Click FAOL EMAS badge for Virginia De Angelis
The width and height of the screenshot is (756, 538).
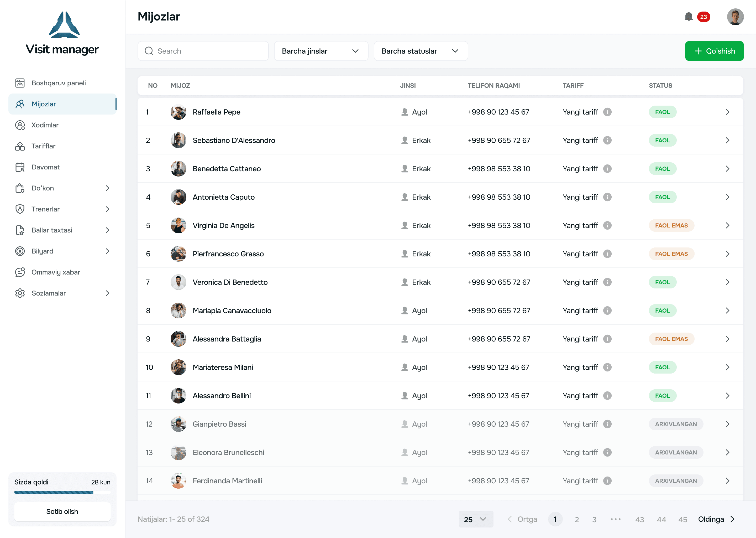[671, 226]
